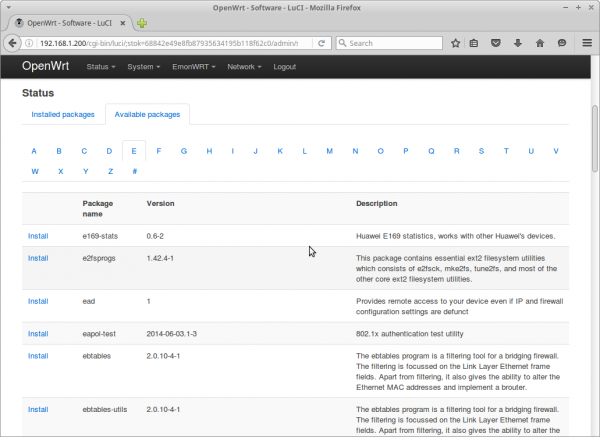Click the OpenWrt brand logo text

click(x=46, y=66)
